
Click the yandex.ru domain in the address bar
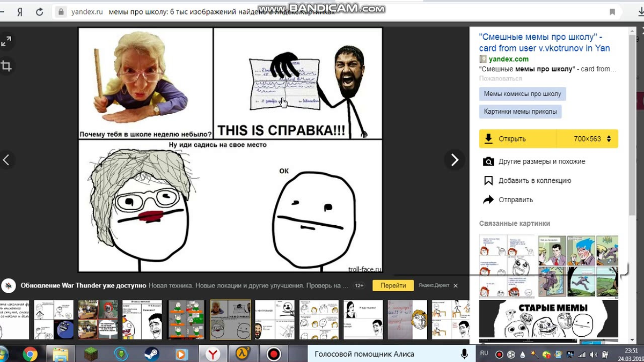point(87,12)
